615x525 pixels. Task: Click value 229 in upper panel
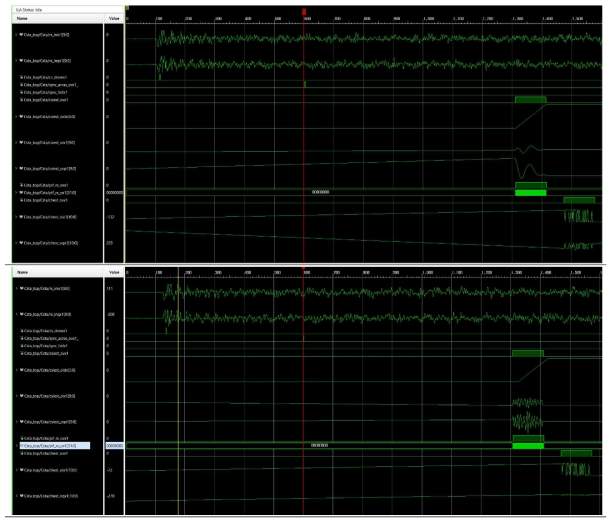109,243
